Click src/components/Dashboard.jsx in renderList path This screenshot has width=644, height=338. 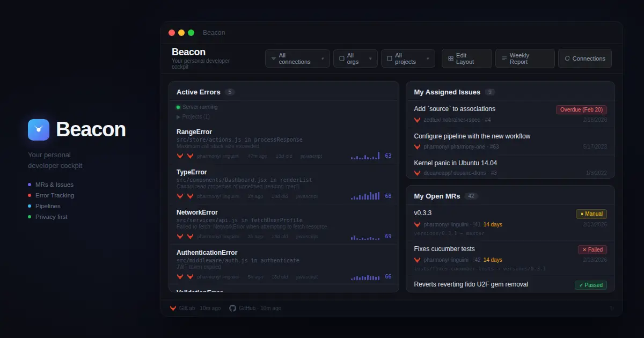pos(244,180)
